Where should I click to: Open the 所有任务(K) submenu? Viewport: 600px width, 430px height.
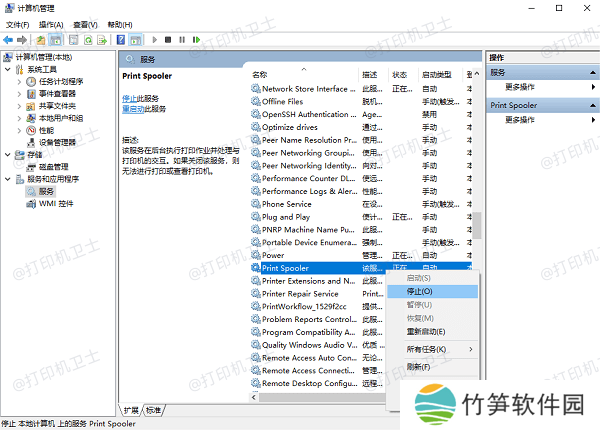tap(427, 349)
